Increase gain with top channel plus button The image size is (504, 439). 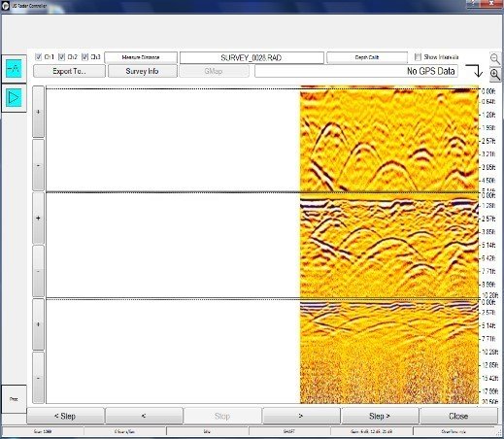click(x=38, y=112)
